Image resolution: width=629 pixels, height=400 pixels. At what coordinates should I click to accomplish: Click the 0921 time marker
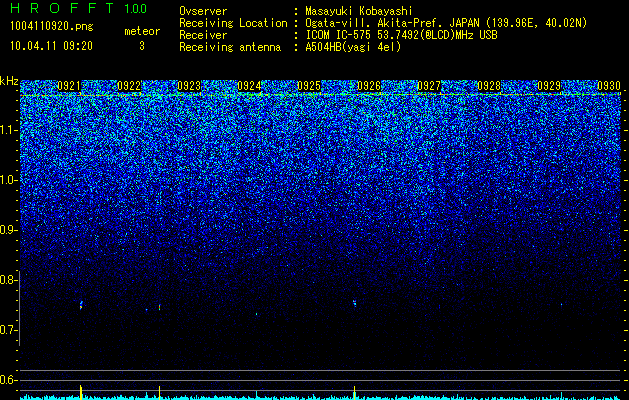point(69,86)
